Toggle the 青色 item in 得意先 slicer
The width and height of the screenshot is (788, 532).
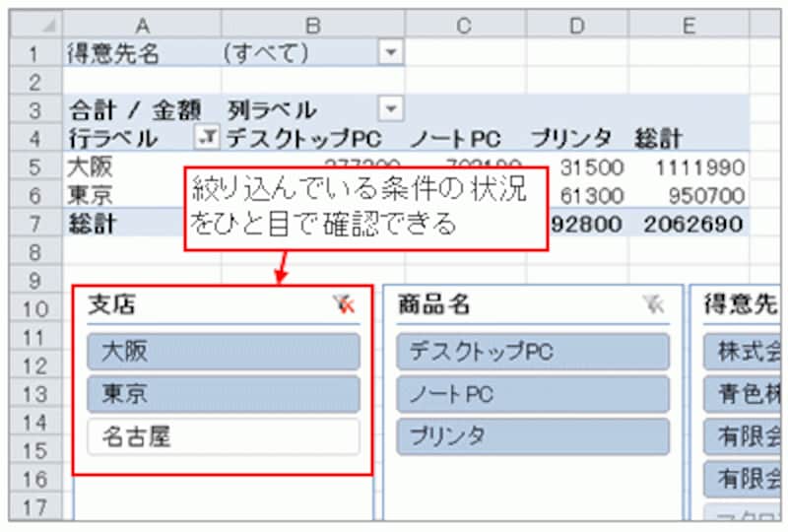(743, 393)
